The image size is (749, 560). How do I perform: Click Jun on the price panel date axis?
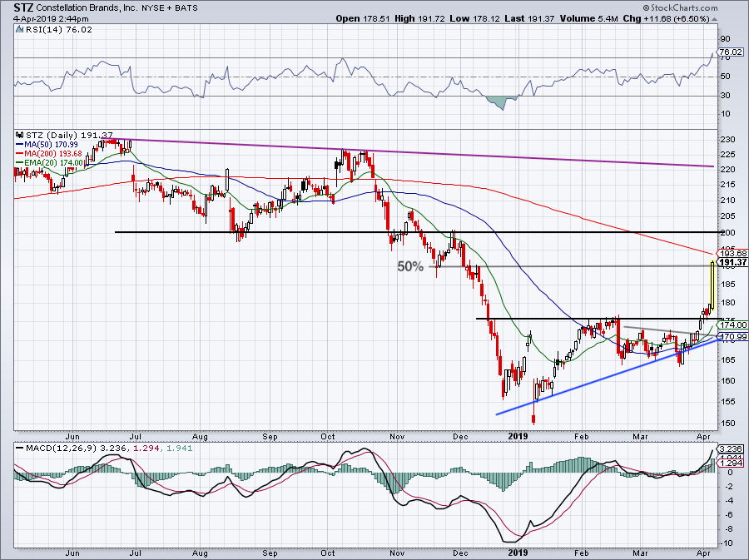pyautogui.click(x=72, y=436)
